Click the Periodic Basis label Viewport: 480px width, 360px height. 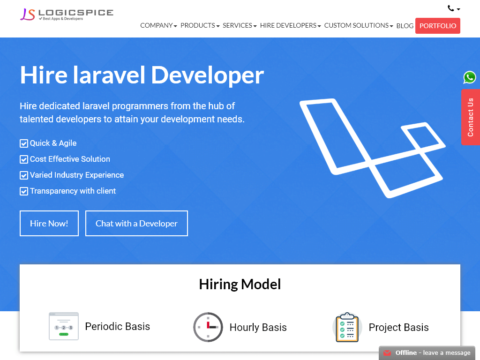117,326
